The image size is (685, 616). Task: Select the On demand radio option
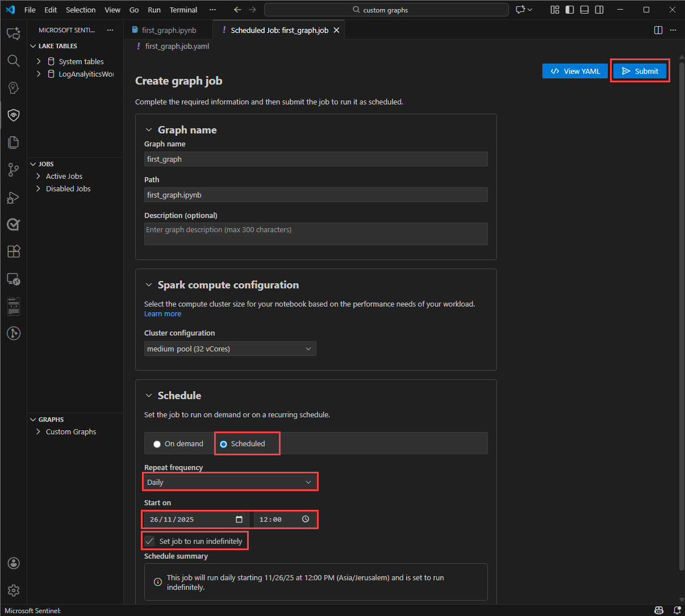point(157,444)
